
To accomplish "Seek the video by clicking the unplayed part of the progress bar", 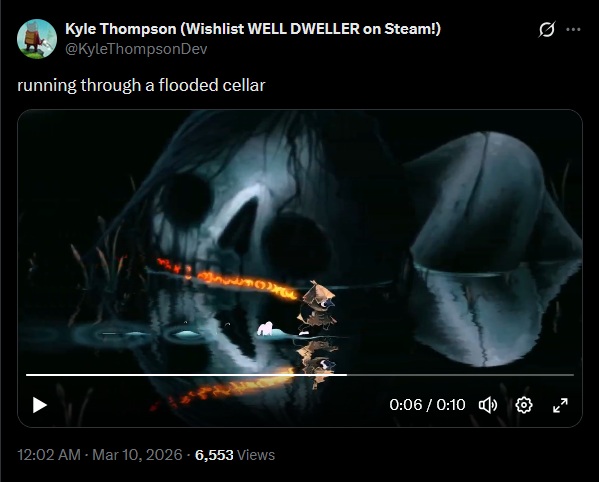I will click(x=460, y=375).
